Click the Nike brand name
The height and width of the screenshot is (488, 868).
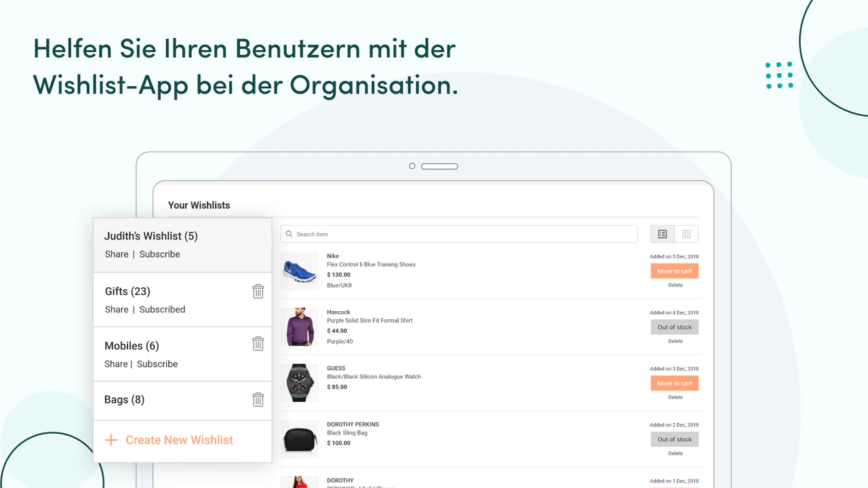pos(333,256)
